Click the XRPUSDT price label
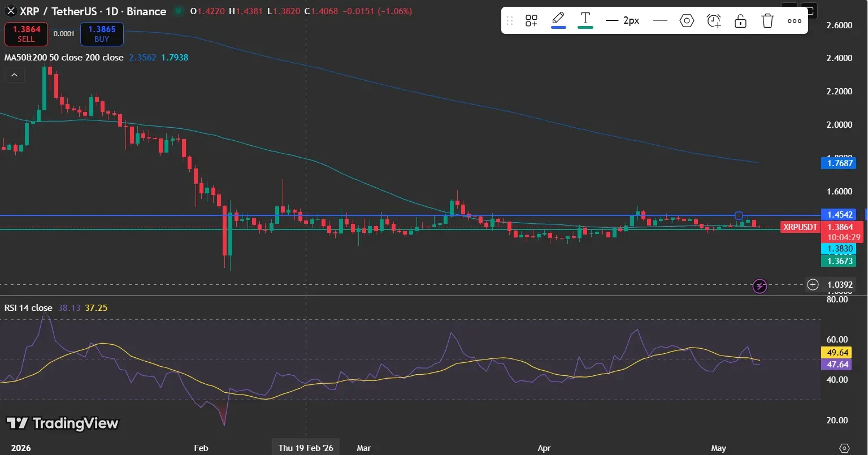Viewport: 868px width, 455px height. pos(800,227)
